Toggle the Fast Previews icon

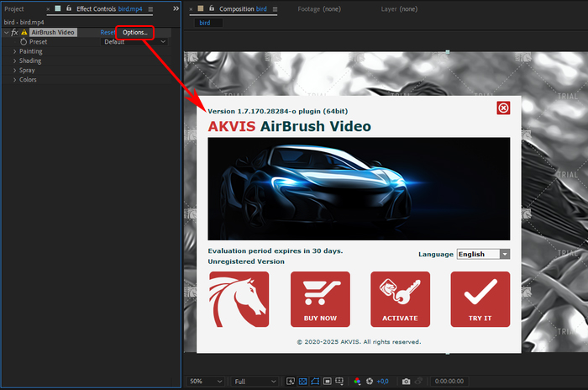[291, 382]
